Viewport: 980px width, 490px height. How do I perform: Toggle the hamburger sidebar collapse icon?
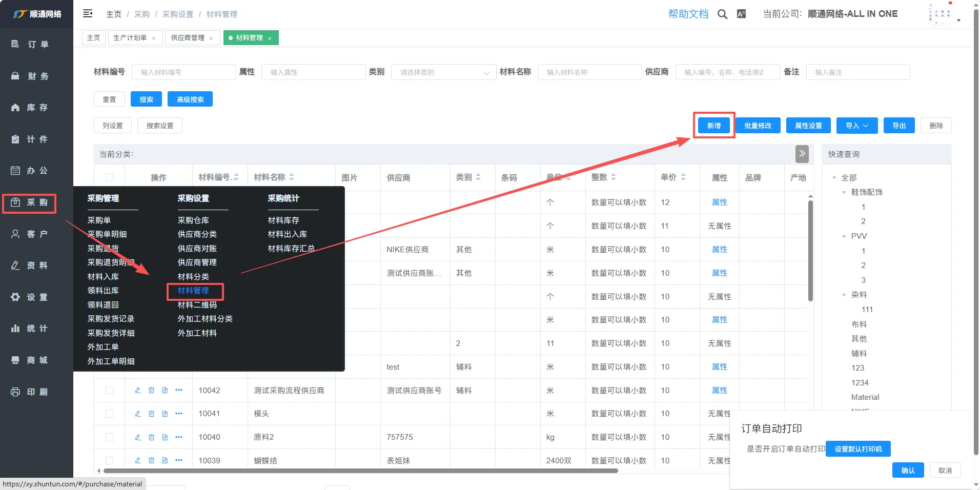click(x=88, y=13)
